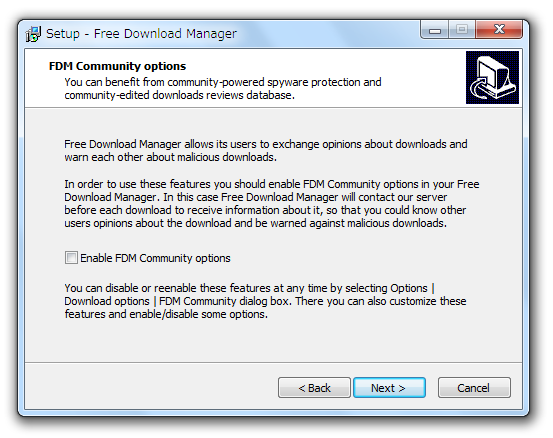This screenshot has height=438, width=553.
Task: Minimize the Setup window
Action: [x=434, y=30]
